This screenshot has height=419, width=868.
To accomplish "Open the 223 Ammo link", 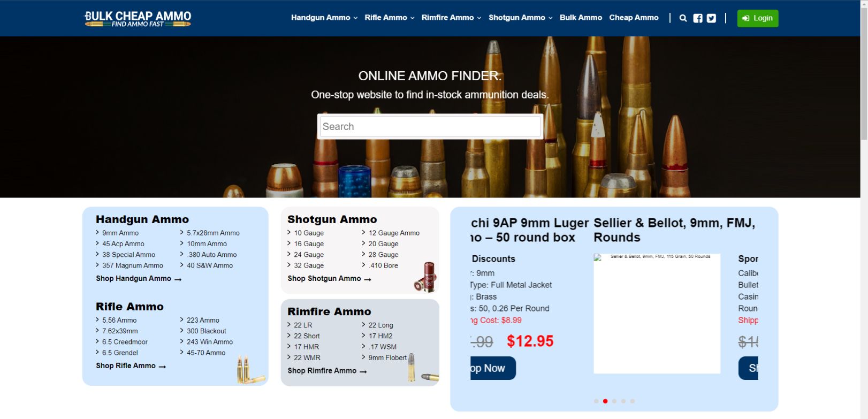I will click(x=203, y=320).
